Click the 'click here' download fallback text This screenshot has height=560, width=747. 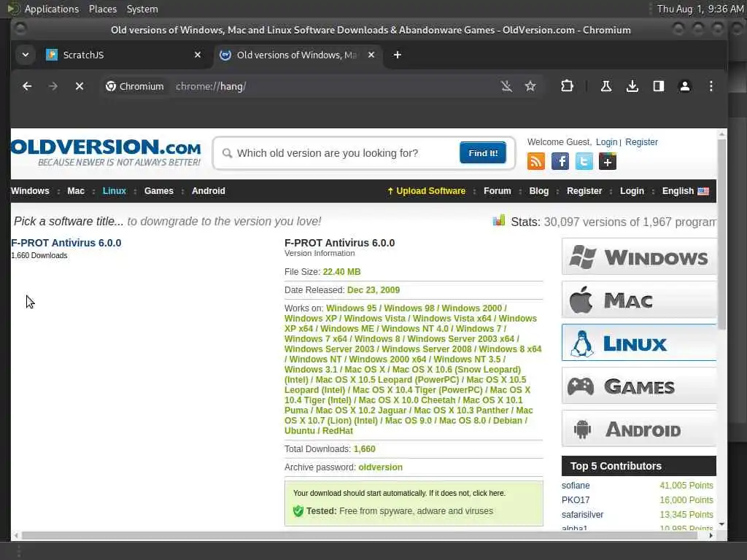click(x=489, y=494)
